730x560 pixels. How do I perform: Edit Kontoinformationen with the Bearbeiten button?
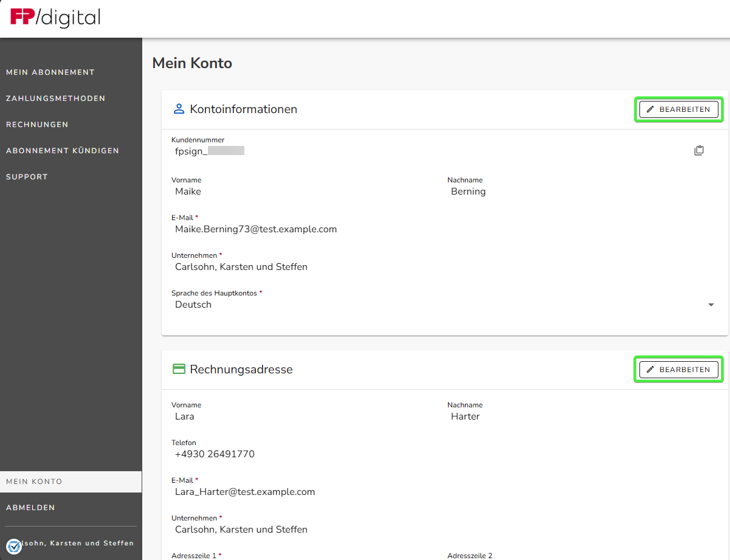[x=678, y=109]
